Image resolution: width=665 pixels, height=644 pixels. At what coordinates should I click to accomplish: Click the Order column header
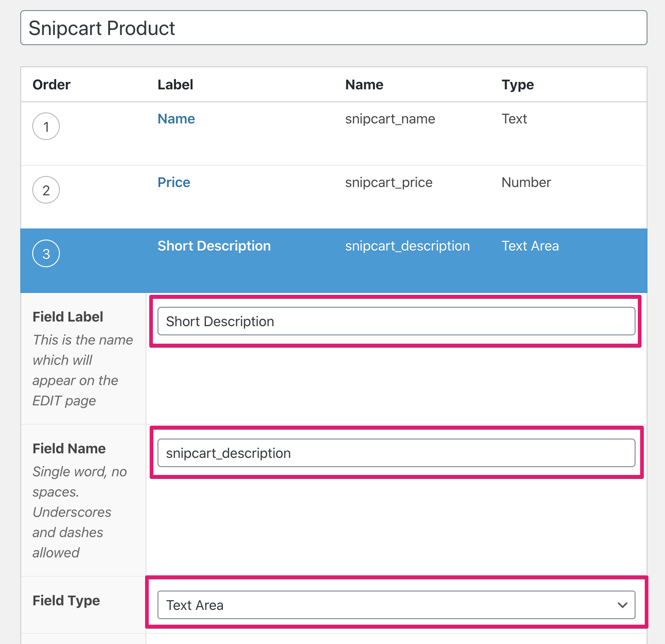[52, 85]
